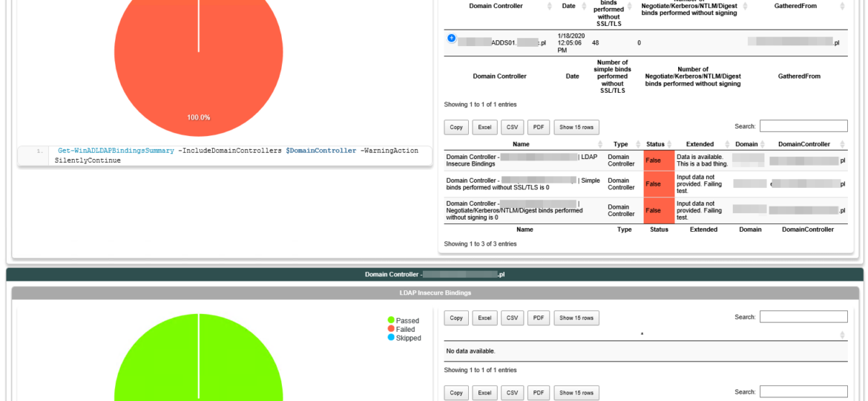Click Copy above the Name/Type/Status table
The height and width of the screenshot is (401, 868).
pyautogui.click(x=456, y=128)
